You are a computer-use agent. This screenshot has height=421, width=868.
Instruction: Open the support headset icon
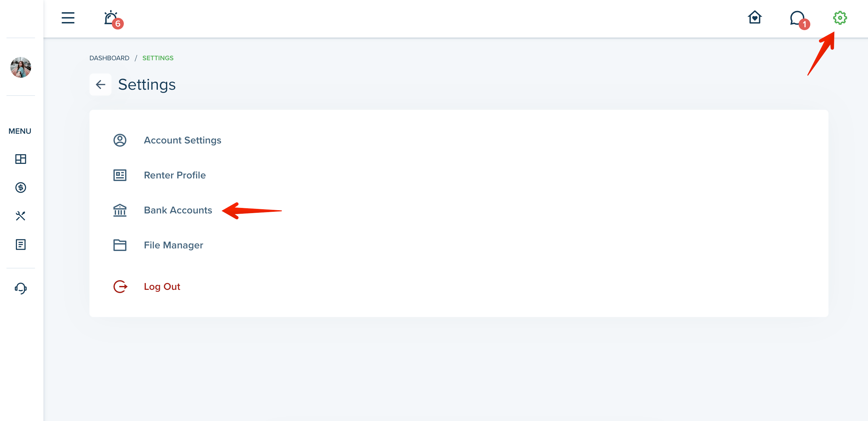pyautogui.click(x=20, y=288)
